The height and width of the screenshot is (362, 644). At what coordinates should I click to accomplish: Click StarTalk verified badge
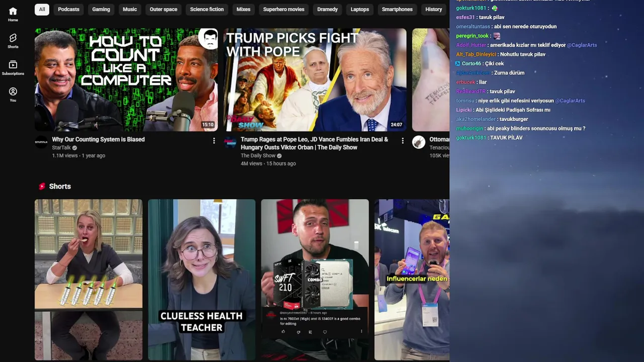pyautogui.click(x=74, y=148)
